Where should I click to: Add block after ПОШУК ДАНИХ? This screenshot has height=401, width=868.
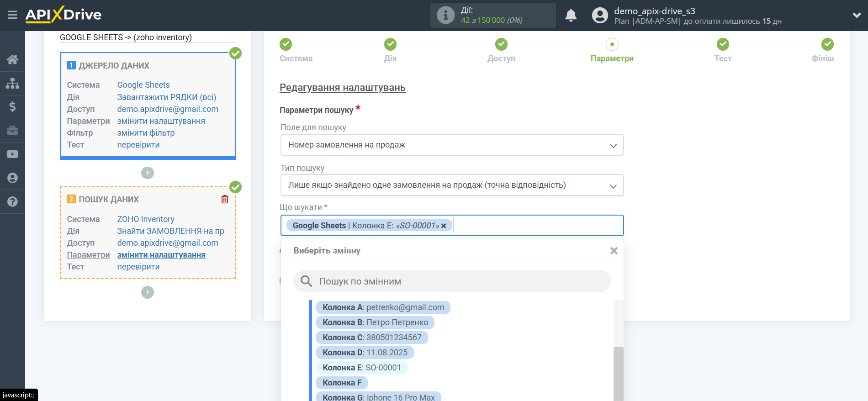coord(148,292)
